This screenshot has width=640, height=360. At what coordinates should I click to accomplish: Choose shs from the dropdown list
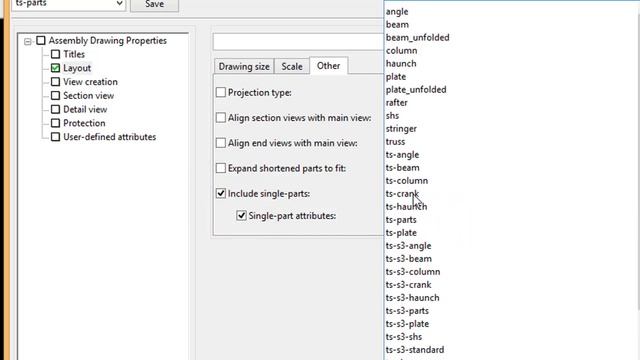[x=392, y=116]
